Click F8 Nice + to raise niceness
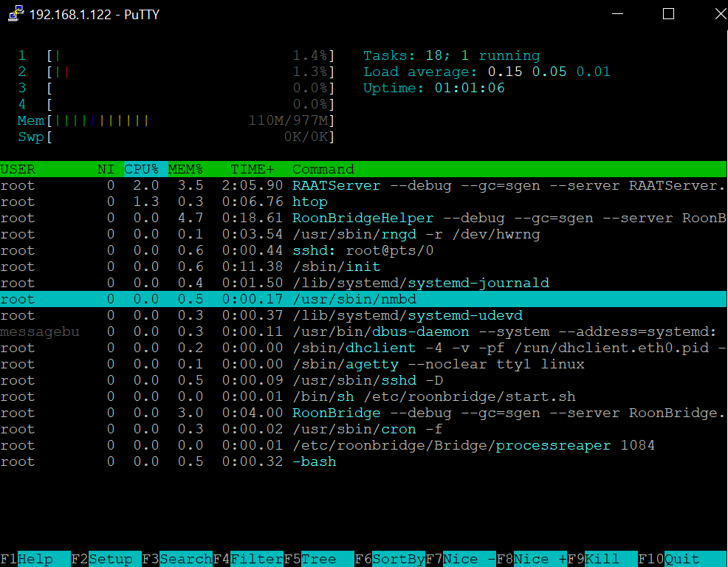The image size is (728, 567). (x=532, y=559)
